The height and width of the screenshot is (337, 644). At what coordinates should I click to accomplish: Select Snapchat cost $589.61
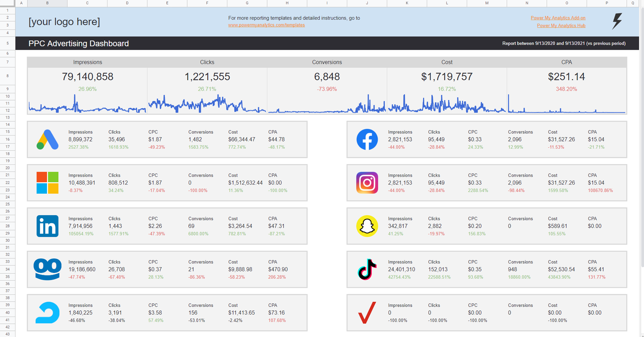point(557,226)
